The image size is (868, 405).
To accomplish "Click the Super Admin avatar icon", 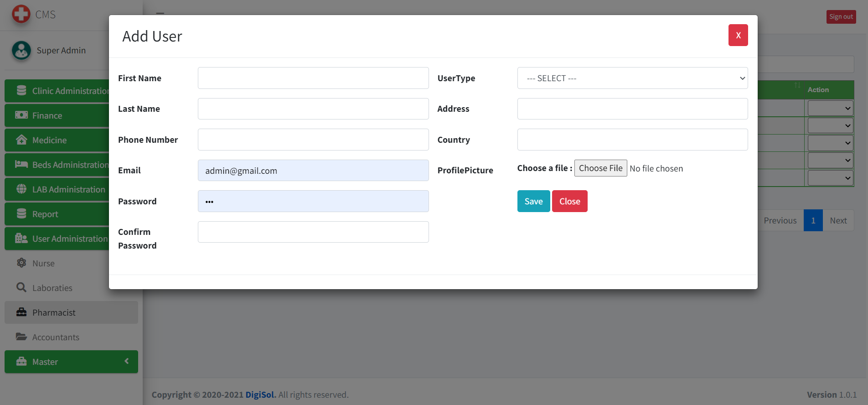I will [x=21, y=50].
